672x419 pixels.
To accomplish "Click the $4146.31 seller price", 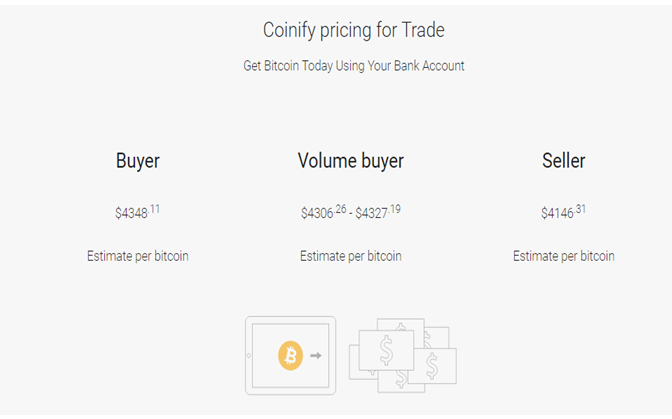I will (564, 212).
